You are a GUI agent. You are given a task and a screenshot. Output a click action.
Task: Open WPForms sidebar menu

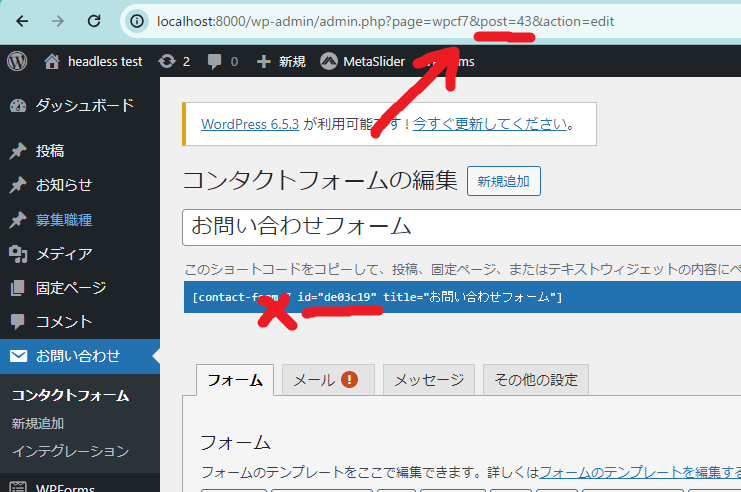pyautogui.click(x=65, y=487)
